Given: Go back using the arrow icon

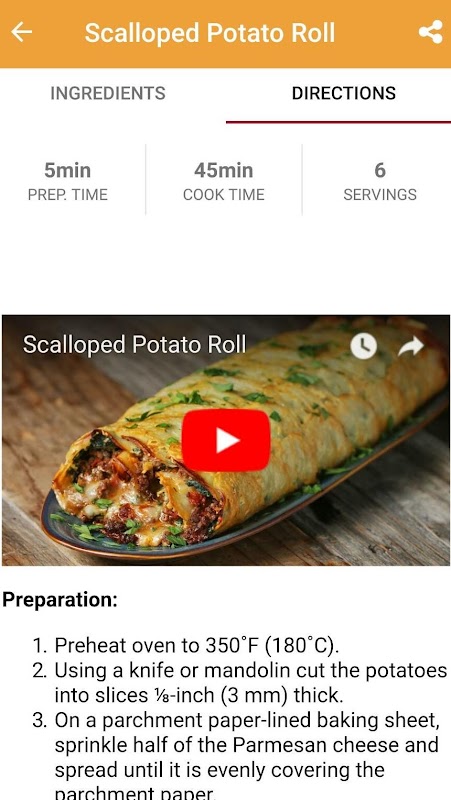Looking at the screenshot, I should (x=21, y=32).
